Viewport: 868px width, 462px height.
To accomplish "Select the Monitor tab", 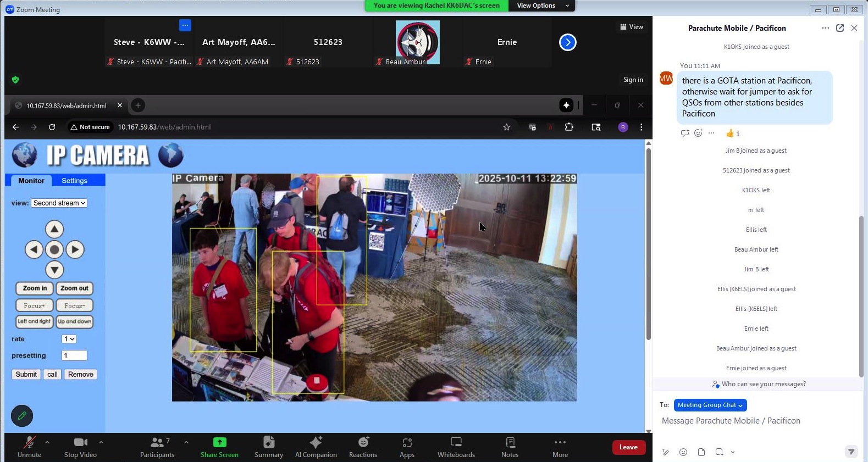I will pyautogui.click(x=31, y=181).
